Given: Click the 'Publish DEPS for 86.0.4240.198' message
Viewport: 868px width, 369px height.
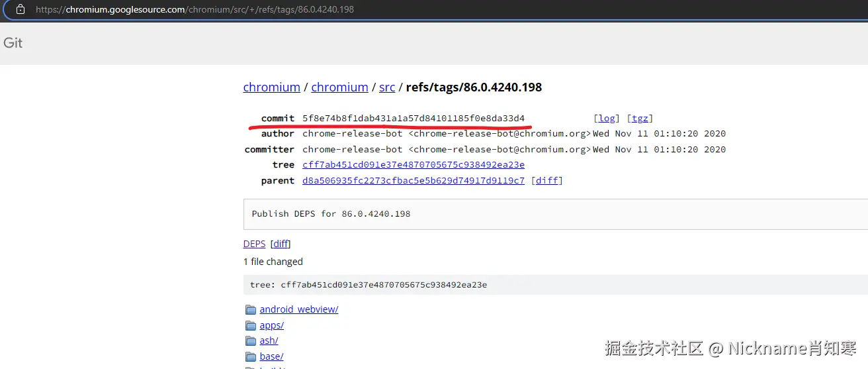Looking at the screenshot, I should coord(331,214).
